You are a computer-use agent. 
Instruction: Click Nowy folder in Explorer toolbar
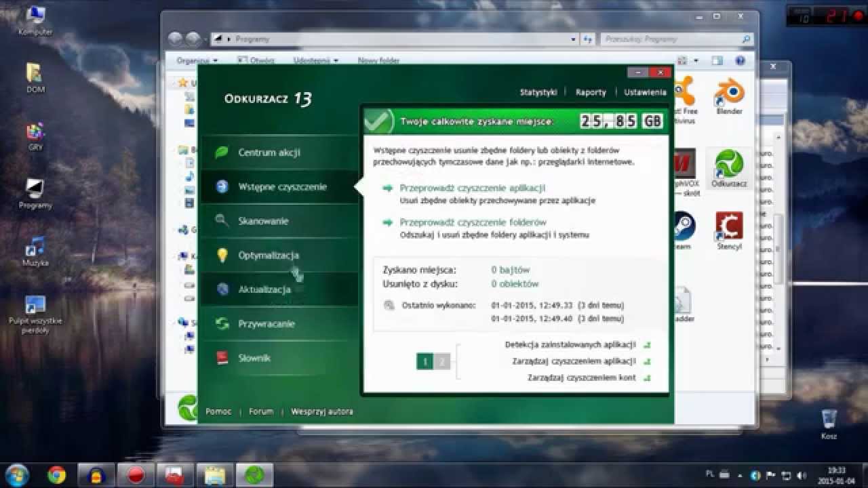[x=378, y=60]
